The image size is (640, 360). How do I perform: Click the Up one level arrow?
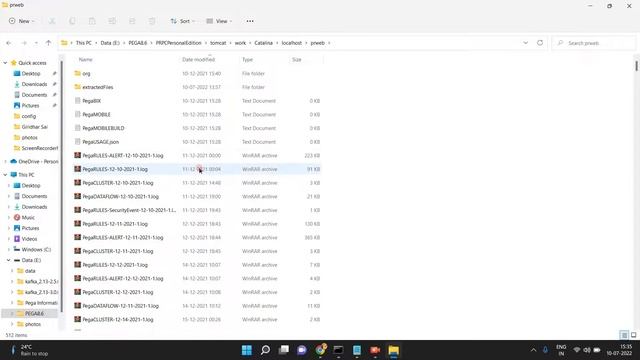click(x=49, y=43)
